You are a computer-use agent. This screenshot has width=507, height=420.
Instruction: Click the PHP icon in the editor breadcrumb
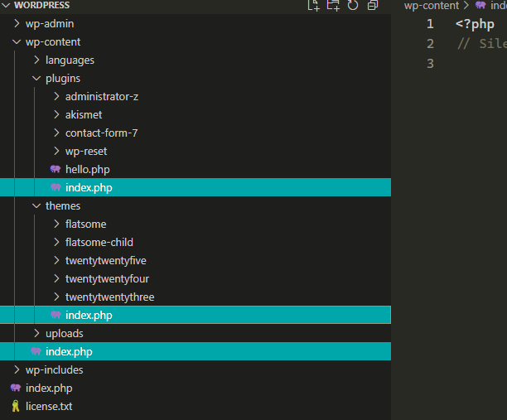pyautogui.click(x=480, y=5)
